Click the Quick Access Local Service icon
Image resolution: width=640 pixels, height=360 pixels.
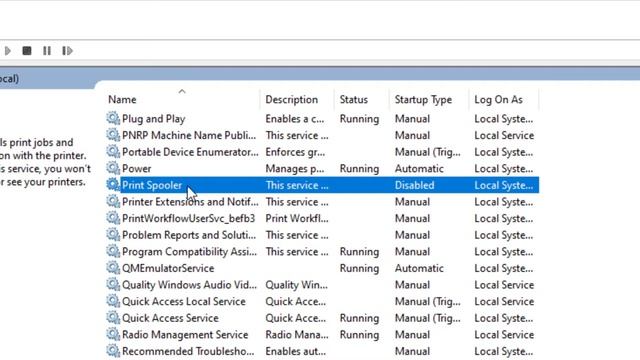pyautogui.click(x=113, y=301)
